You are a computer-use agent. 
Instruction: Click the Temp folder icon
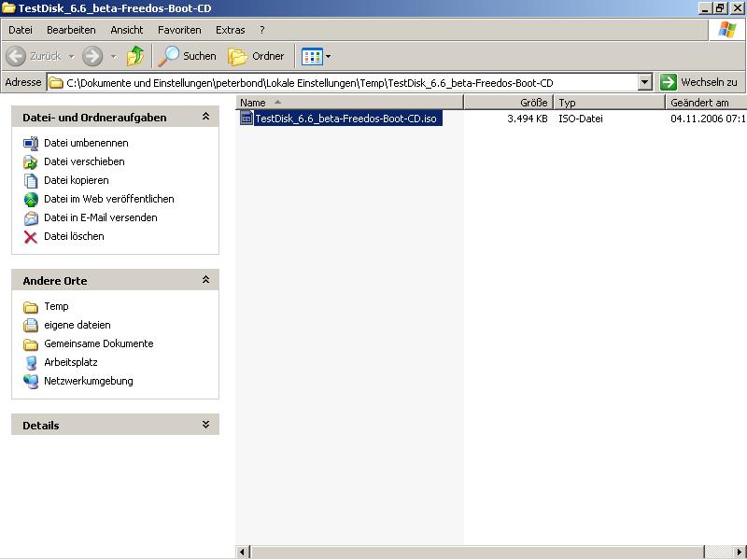31,307
